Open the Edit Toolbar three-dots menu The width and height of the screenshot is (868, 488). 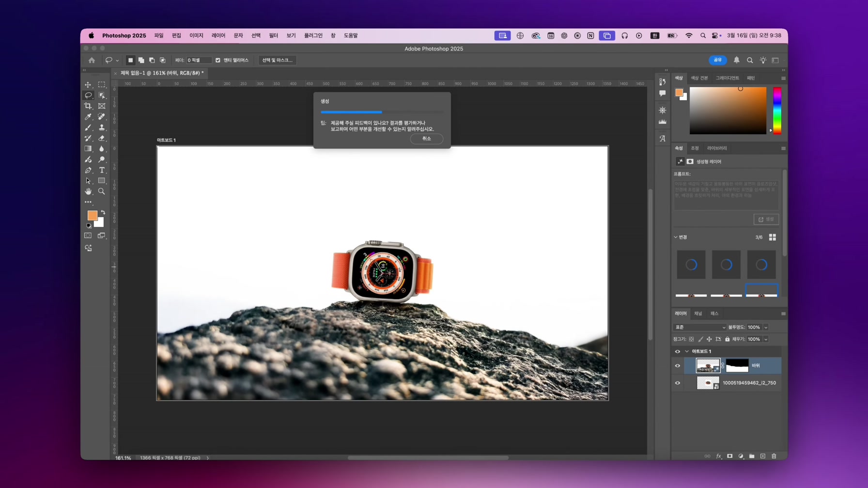pos(88,202)
